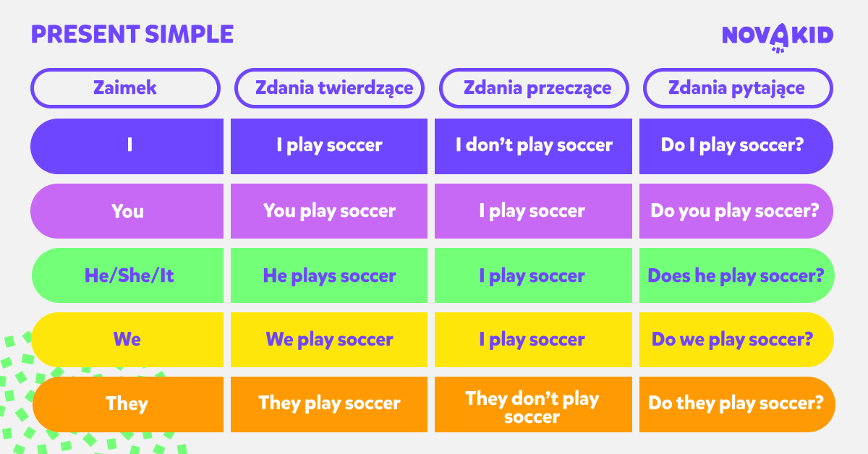Click the "You play soccer" cell
Screen dimensions: 868x454
(329, 211)
